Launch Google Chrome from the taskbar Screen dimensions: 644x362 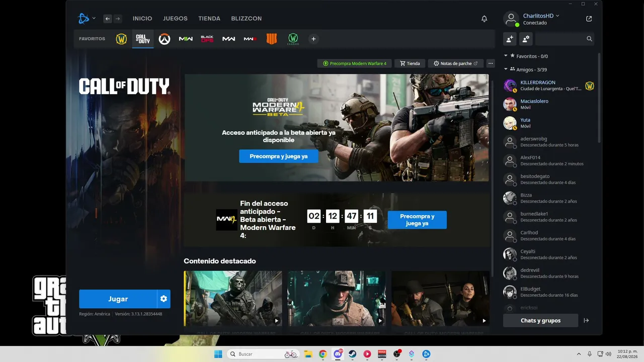click(x=323, y=354)
